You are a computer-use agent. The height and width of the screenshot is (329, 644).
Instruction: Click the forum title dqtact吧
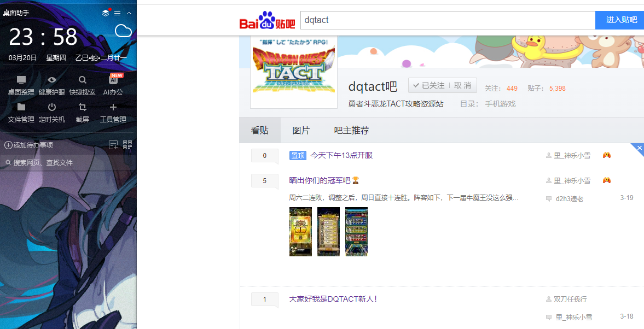point(373,86)
